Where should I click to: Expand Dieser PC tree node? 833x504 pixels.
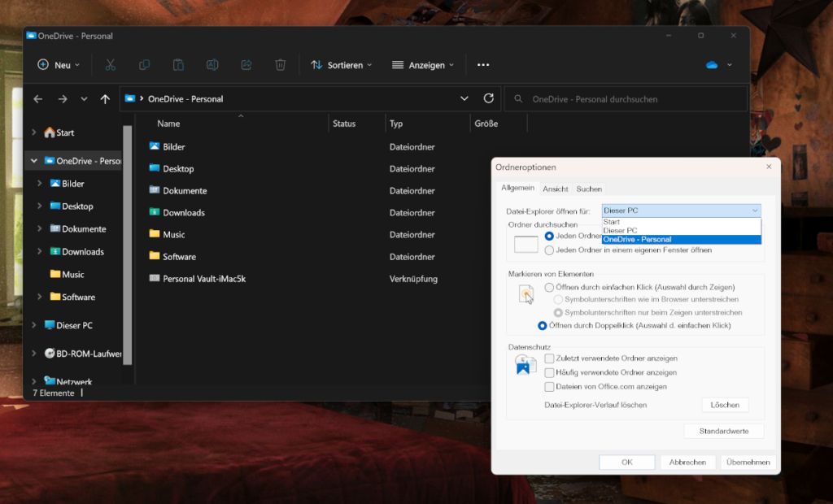(34, 325)
